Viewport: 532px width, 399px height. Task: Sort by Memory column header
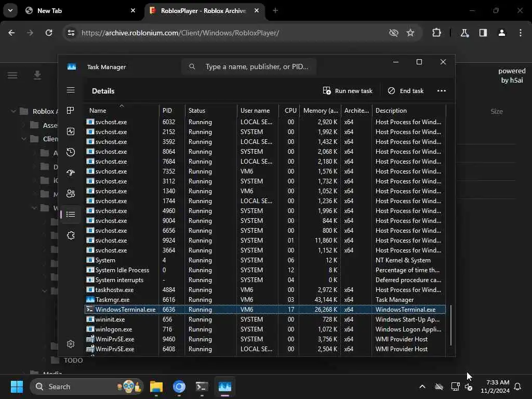(320, 110)
